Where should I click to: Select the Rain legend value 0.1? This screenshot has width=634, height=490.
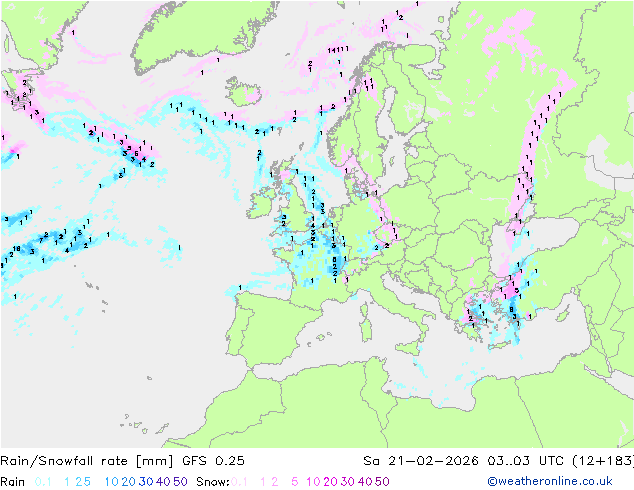[x=43, y=482]
